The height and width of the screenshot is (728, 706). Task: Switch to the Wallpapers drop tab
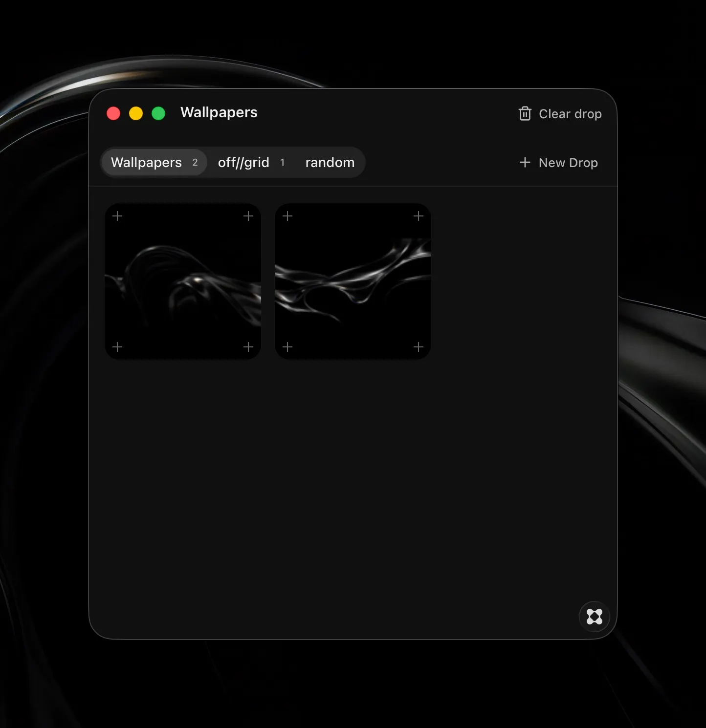point(154,162)
